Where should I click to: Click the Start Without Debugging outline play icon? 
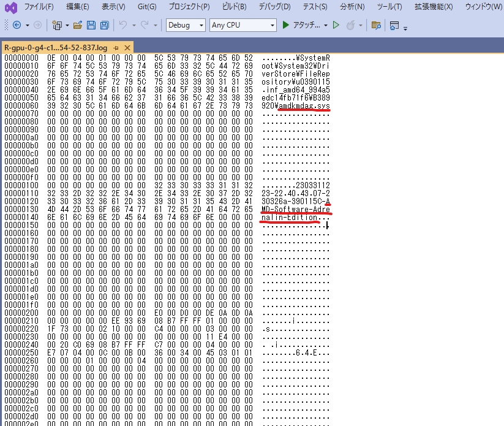336,25
